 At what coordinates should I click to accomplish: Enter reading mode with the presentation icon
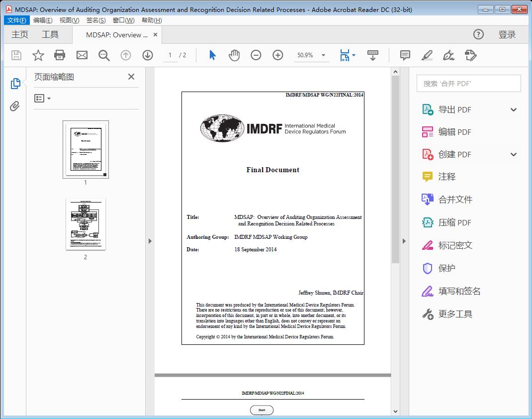pos(372,55)
